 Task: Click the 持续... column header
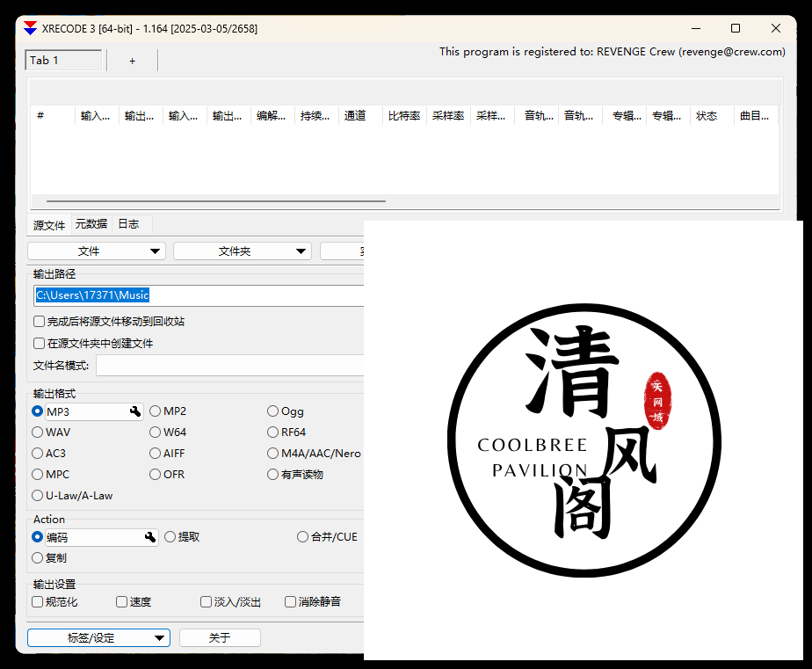316,115
